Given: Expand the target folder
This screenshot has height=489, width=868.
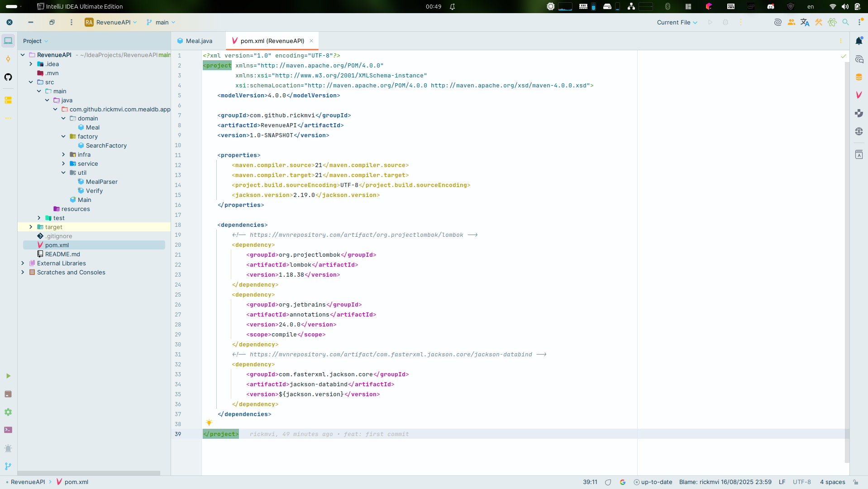Looking at the screenshot, I should coord(31,227).
